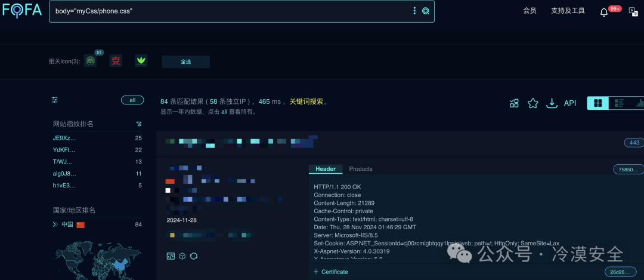Viewport: 644px width, 280px height.
Task: Click the 443 port badge
Action: click(634, 143)
